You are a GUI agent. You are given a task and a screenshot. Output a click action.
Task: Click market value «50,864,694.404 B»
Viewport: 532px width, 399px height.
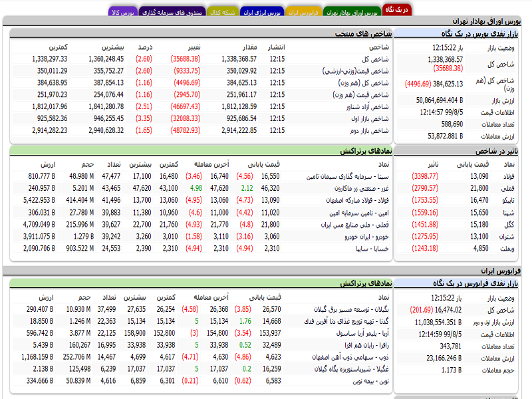click(x=440, y=100)
